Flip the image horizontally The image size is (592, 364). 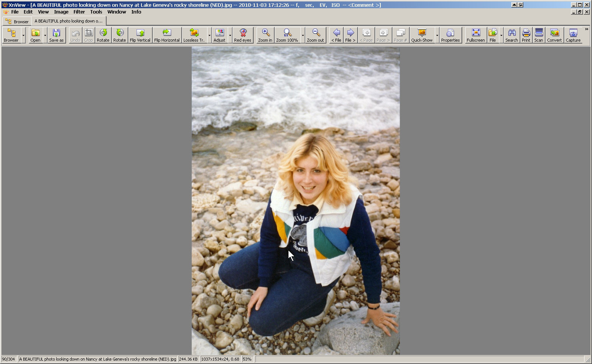[167, 35]
